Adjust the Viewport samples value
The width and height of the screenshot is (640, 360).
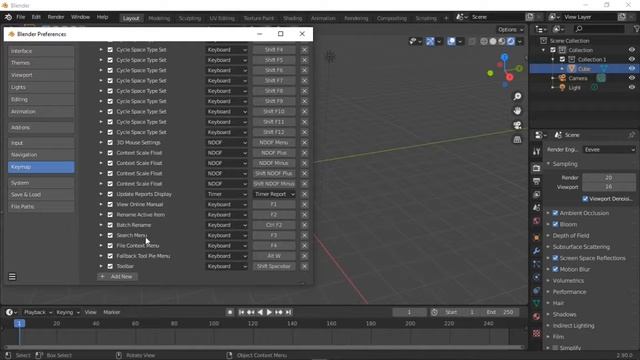coord(609,187)
